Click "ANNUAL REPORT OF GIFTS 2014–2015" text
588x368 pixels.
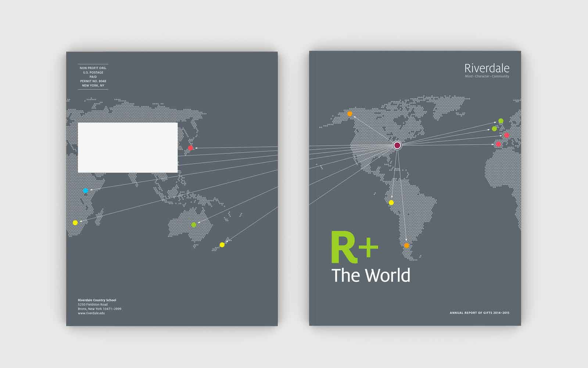coord(480,313)
